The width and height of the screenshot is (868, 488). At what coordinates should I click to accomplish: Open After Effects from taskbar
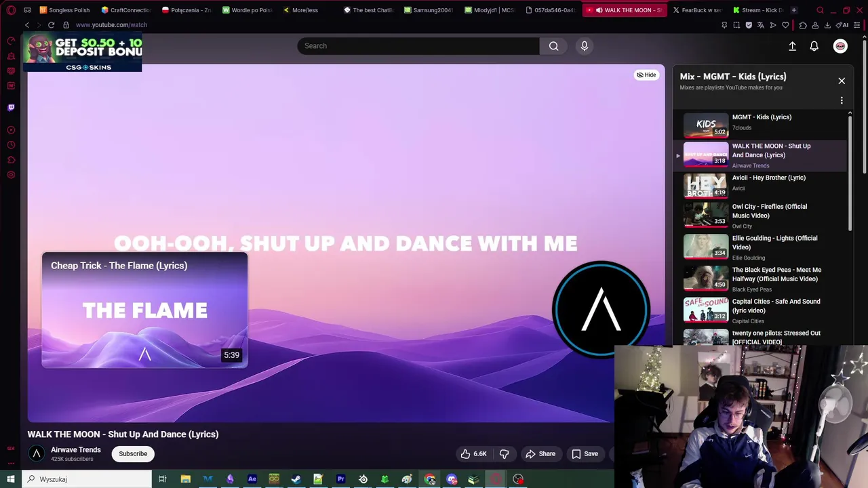coord(252,479)
